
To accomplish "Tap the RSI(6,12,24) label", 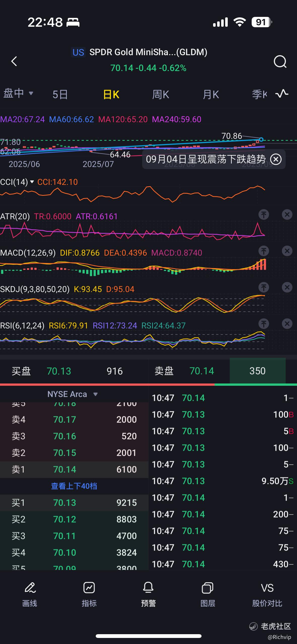I will (x=22, y=326).
